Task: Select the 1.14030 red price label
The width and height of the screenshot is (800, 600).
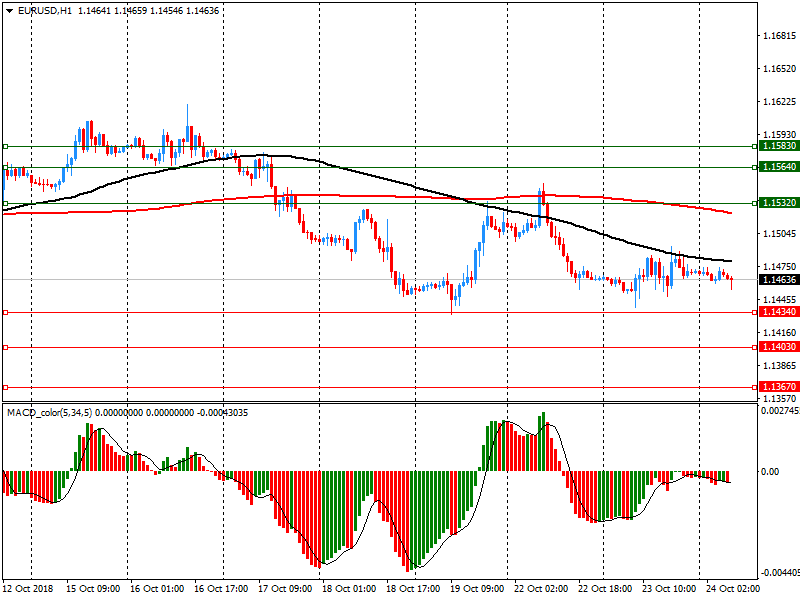Action: tap(777, 347)
